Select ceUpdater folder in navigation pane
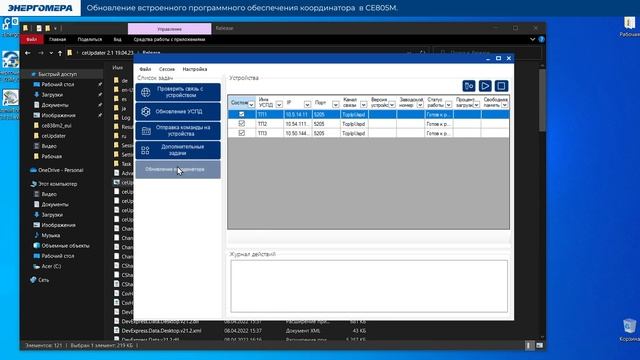The height and width of the screenshot is (360, 640). tap(53, 136)
